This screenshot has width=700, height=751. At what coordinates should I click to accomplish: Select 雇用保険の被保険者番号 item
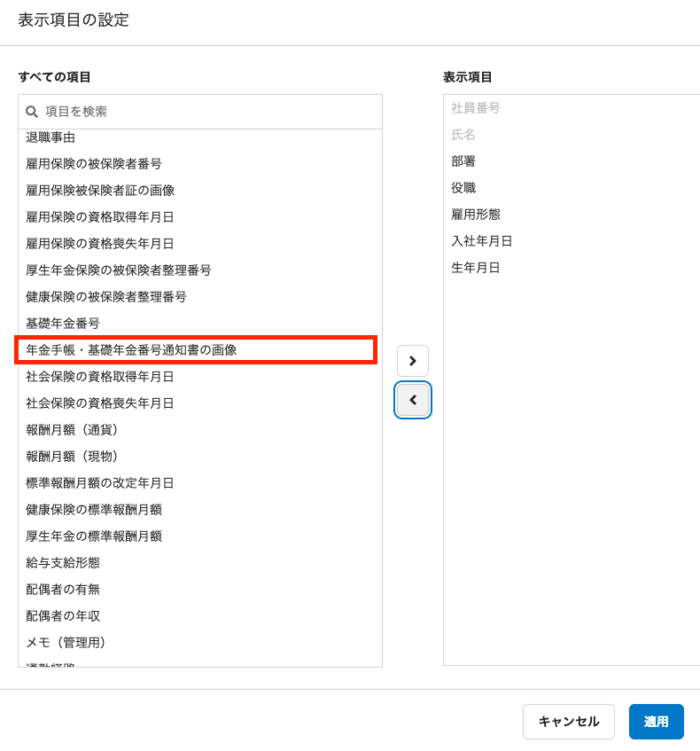200,164
